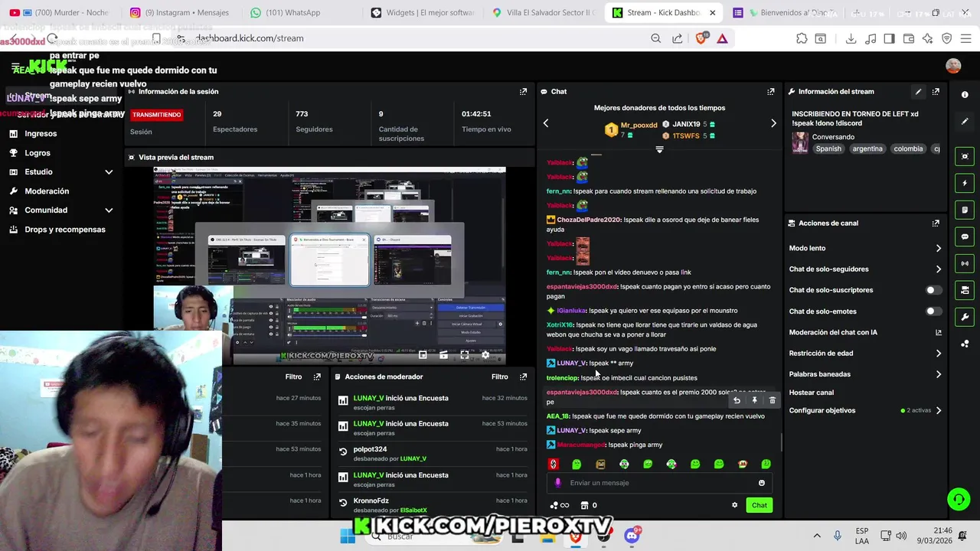Click the lightning bolt icon in right rail
Viewport: 980px width, 551px height.
pos(965,183)
